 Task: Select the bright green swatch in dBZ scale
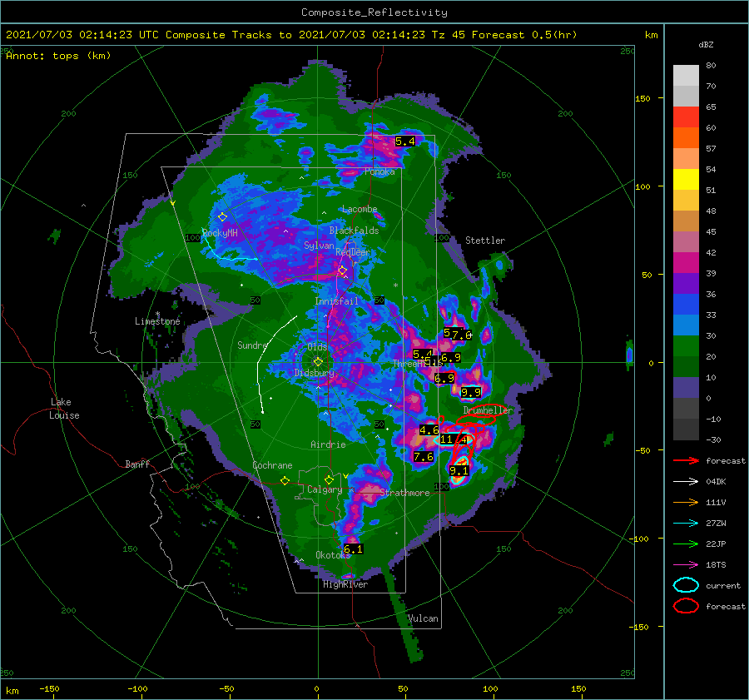tap(686, 345)
